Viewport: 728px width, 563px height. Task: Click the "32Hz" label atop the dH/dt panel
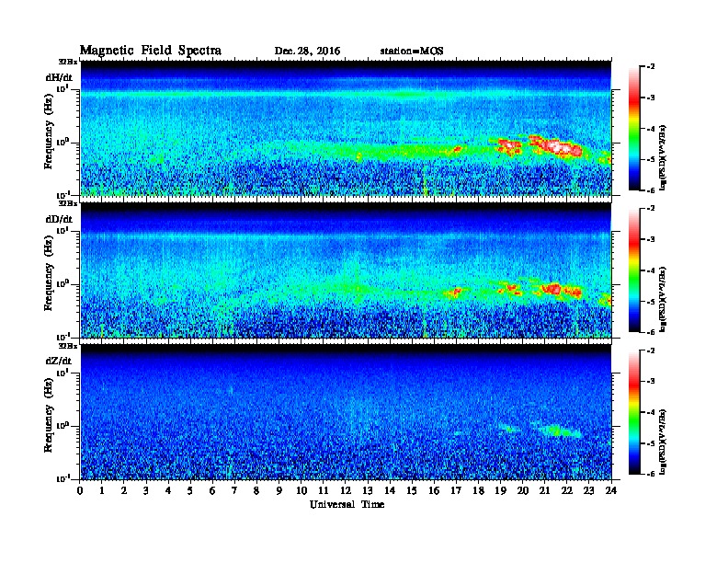(68, 62)
